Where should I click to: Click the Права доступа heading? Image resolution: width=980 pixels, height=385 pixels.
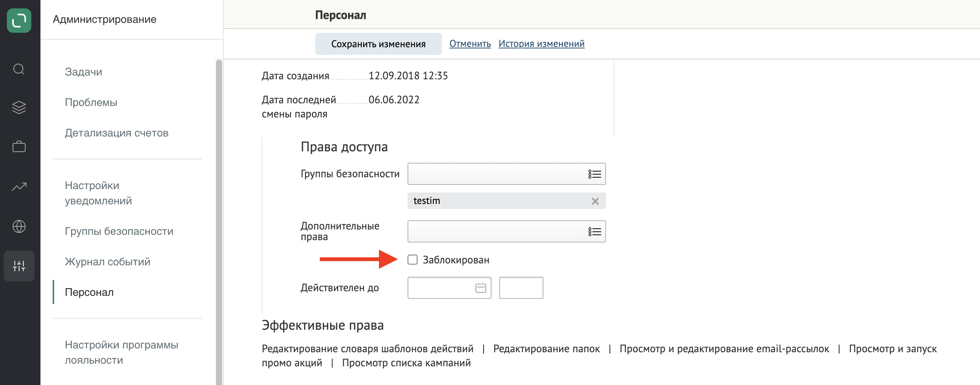344,147
